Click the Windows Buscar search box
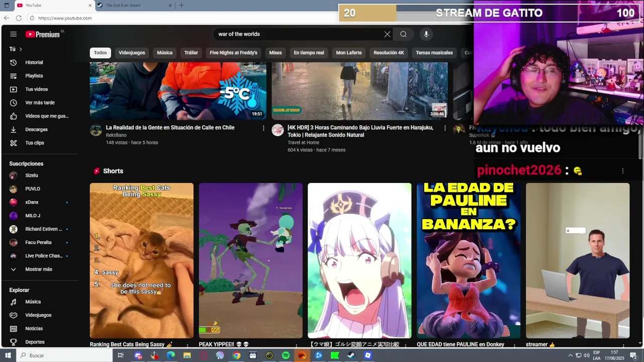The image size is (644, 362). coord(64,355)
